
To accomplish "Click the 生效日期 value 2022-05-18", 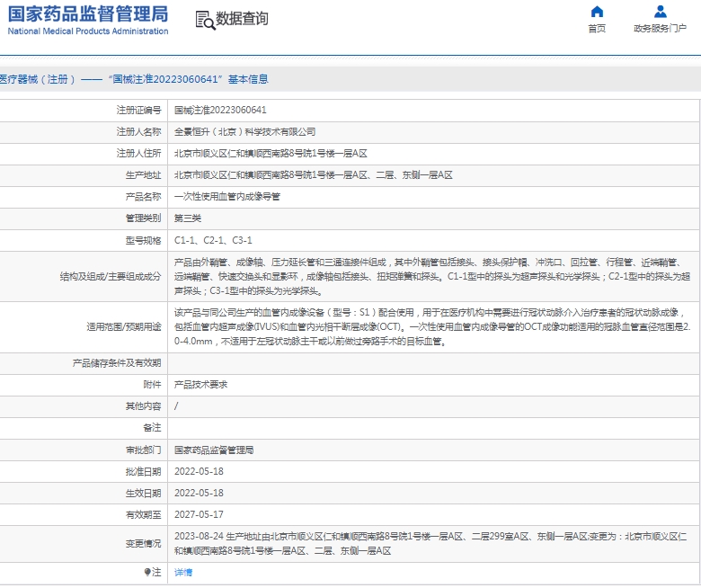I will (199, 493).
